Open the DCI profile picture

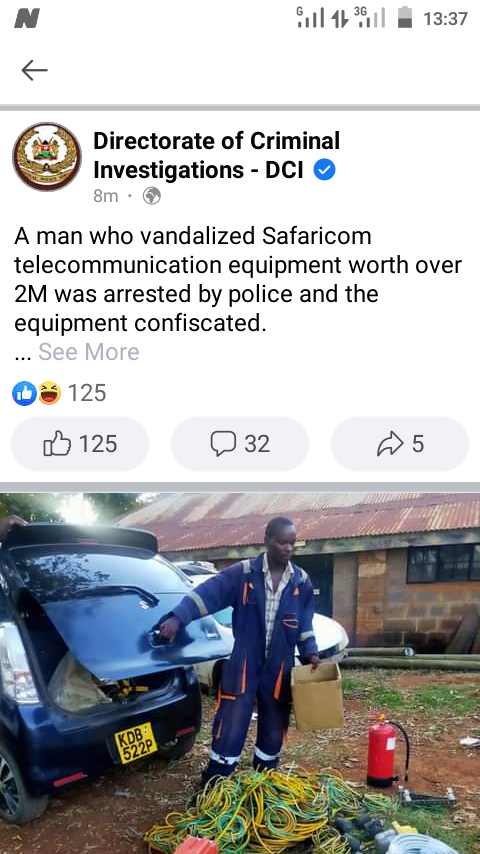point(47,156)
